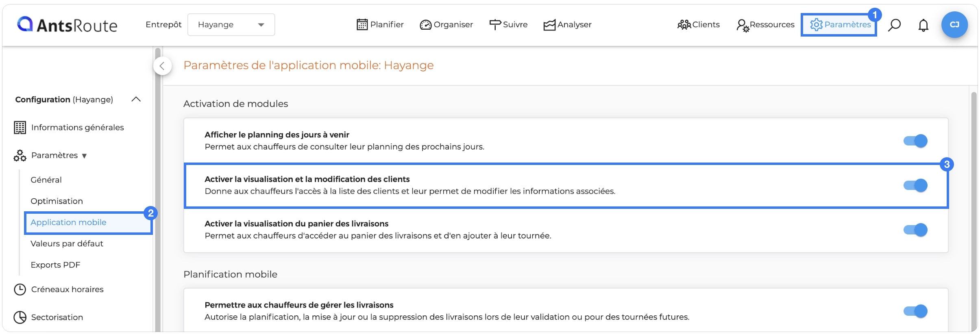Click page title 'Paramètres de l'application mobile: Hayange'
980x334 pixels.
coord(308,65)
